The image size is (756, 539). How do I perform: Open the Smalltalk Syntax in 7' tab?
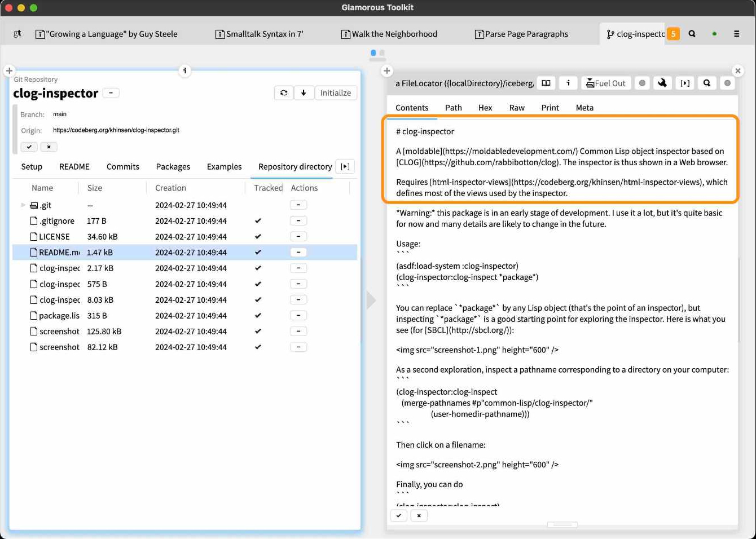click(260, 34)
